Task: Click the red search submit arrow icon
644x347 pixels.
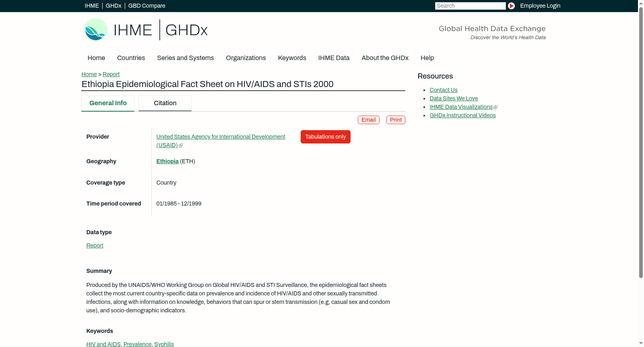Action: pos(511,6)
